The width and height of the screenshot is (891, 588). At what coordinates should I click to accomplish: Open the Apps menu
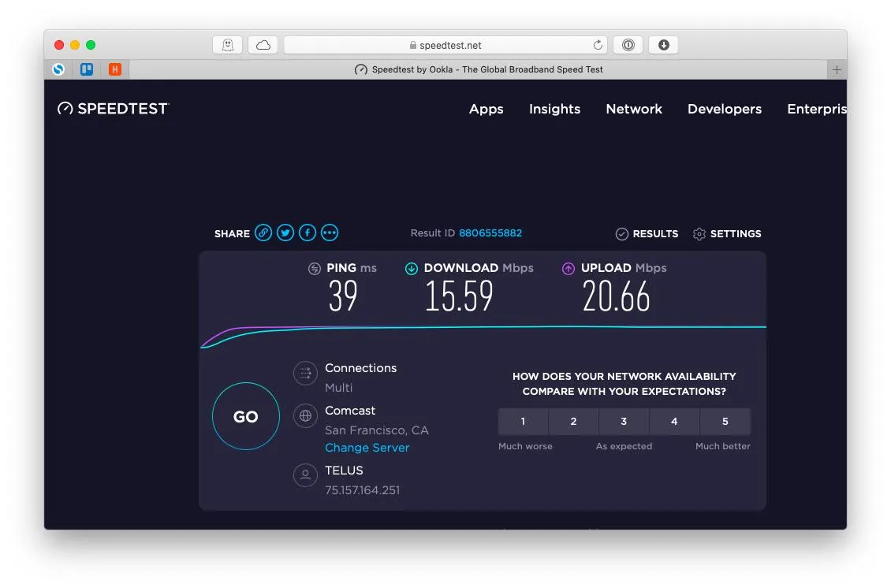486,109
